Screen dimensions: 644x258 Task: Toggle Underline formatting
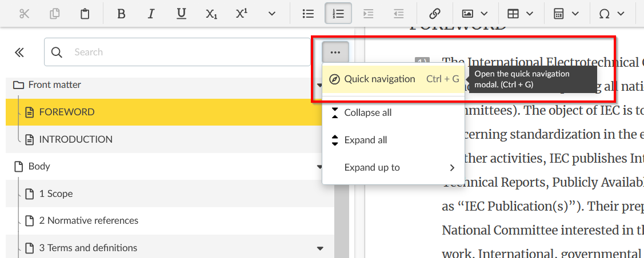(181, 14)
